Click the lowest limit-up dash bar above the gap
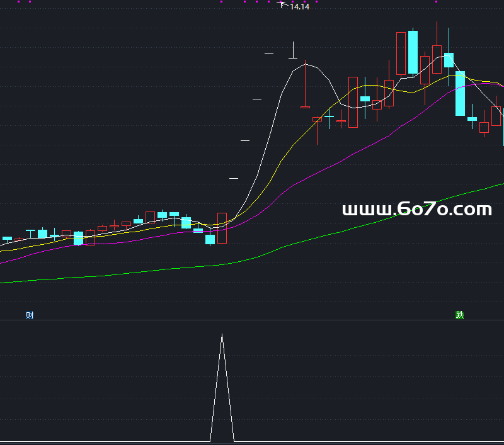 click(234, 179)
